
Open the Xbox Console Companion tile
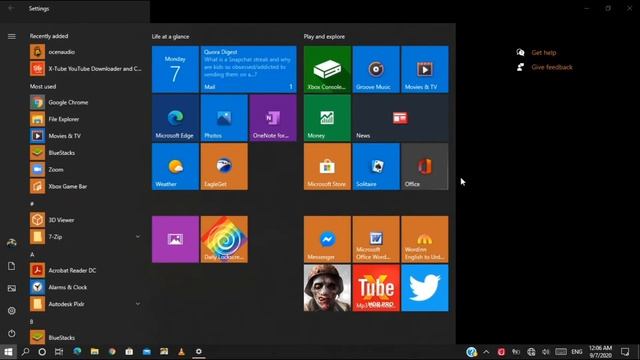click(x=327, y=69)
